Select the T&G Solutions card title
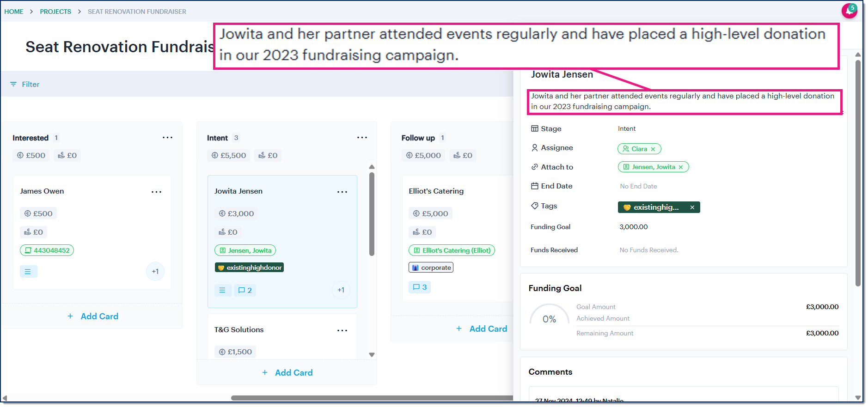 [239, 330]
